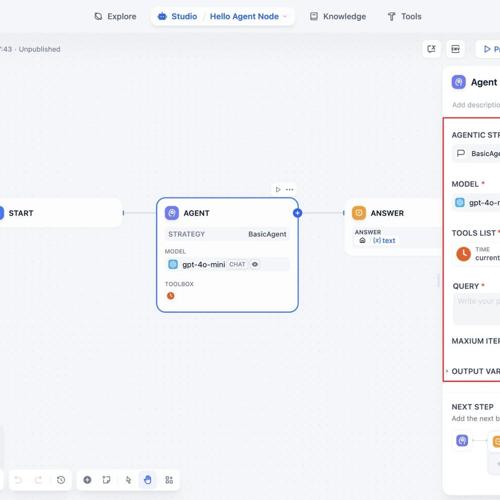The image size is (500, 500).
Task: Open version history clock icon
Action: point(61,480)
